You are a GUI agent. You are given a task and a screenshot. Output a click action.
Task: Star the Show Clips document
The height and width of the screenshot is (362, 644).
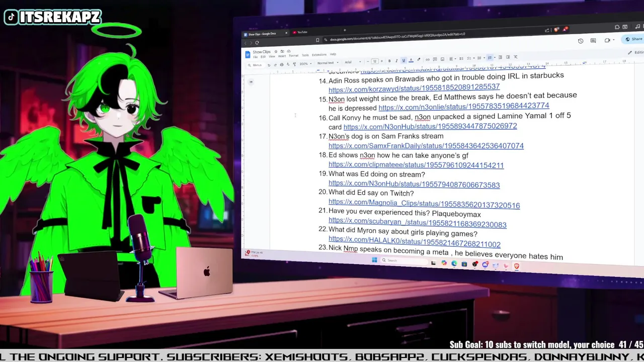tap(276, 51)
